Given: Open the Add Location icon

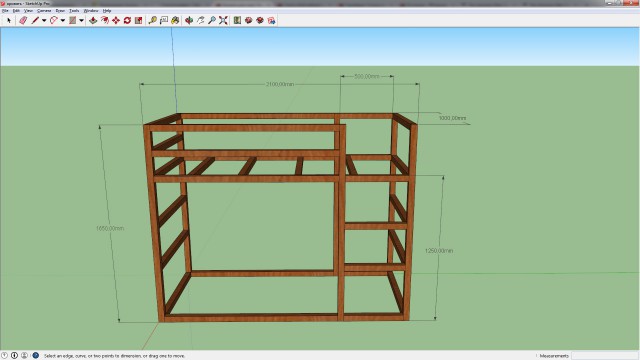Looking at the screenshot, I should coord(237,20).
